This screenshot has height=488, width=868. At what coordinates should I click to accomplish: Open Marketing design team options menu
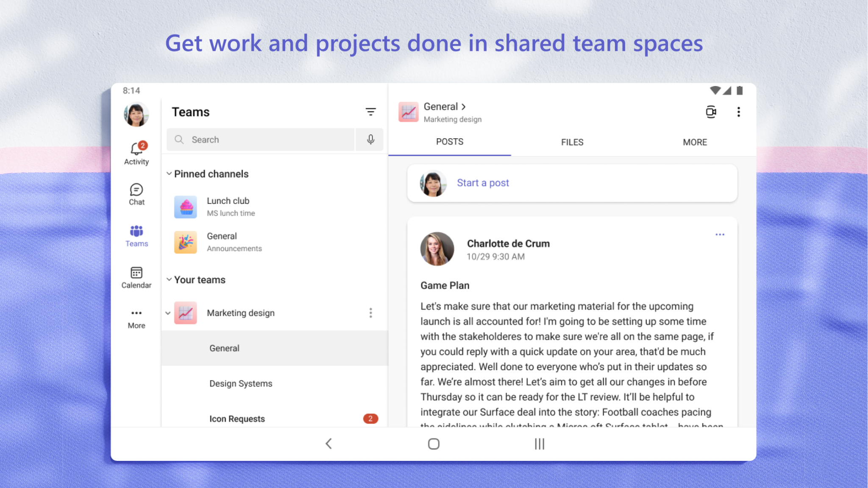coord(370,312)
